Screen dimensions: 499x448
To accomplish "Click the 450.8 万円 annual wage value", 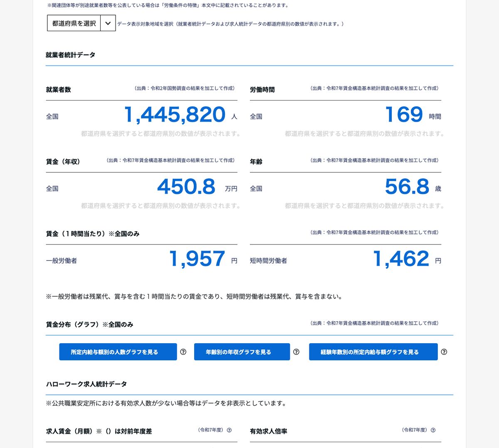I will pyautogui.click(x=186, y=187).
